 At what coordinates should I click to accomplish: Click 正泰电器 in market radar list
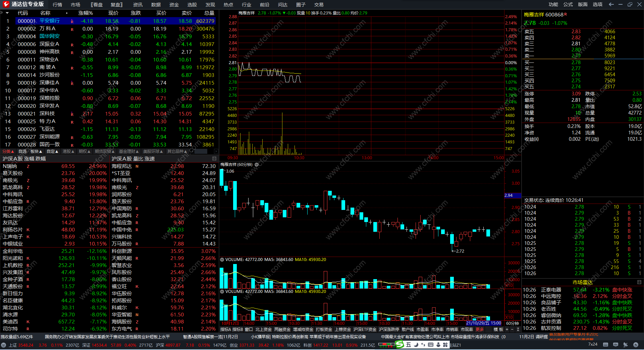(x=551, y=290)
